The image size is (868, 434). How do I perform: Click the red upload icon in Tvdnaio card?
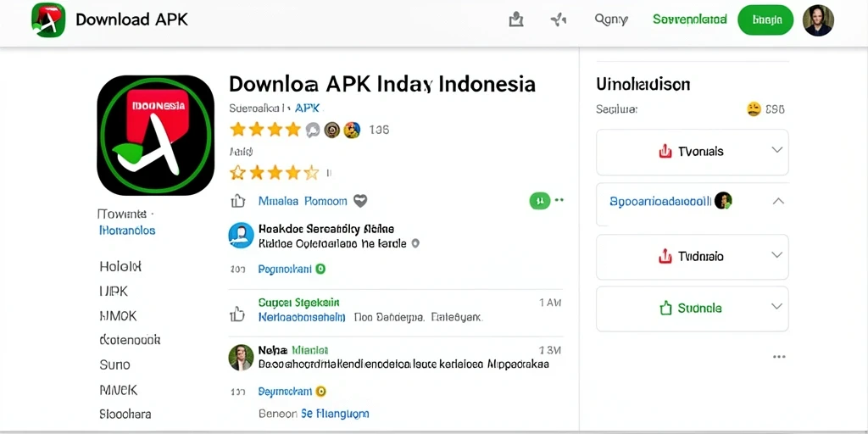[x=665, y=256]
